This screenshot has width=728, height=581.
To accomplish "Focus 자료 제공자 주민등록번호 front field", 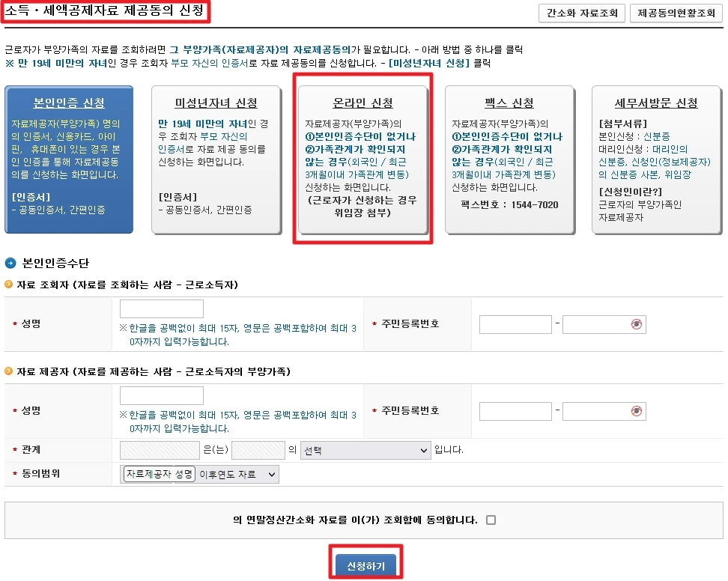I will tap(515, 411).
